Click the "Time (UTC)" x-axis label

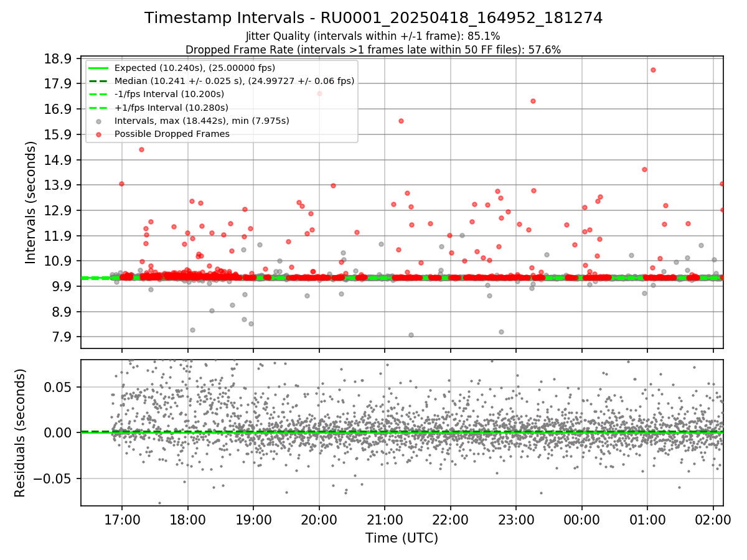click(402, 538)
